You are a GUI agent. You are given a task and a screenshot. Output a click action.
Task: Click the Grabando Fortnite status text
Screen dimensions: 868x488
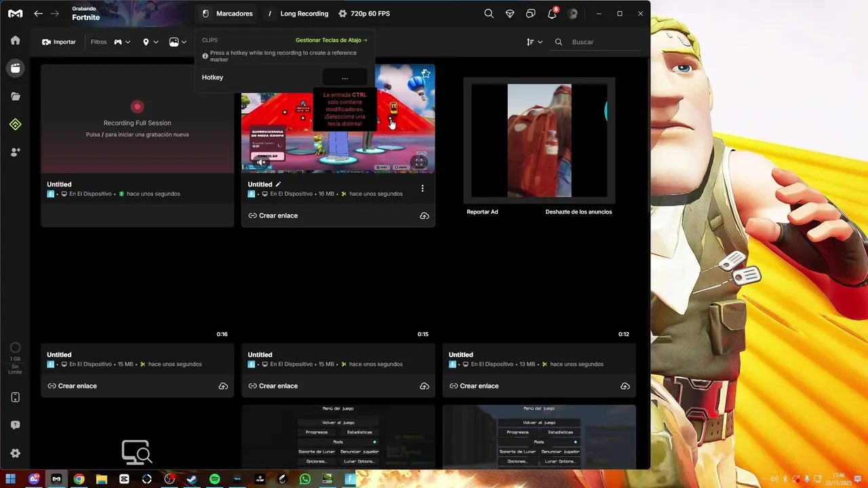pyautogui.click(x=86, y=14)
